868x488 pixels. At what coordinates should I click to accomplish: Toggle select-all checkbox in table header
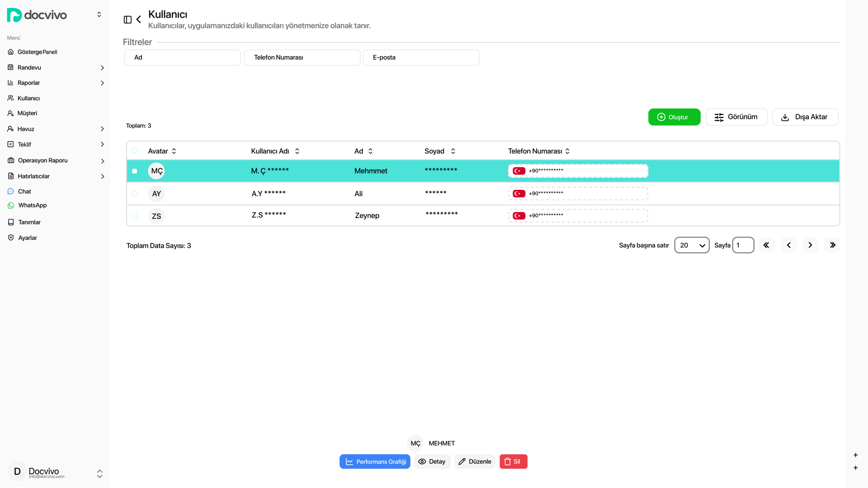[135, 150]
